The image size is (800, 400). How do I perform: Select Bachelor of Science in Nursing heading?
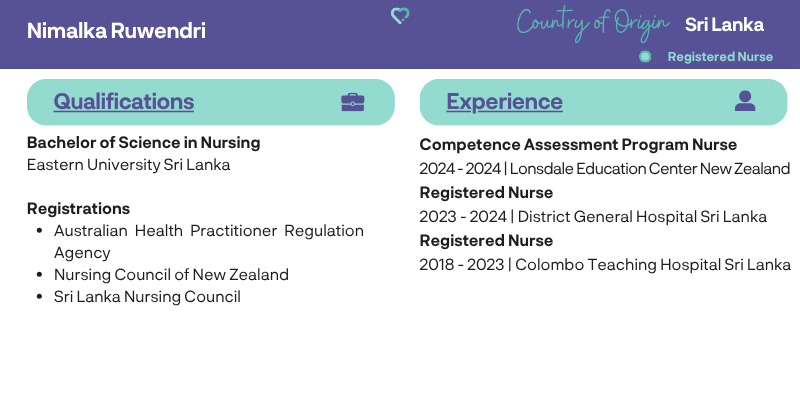point(143,142)
